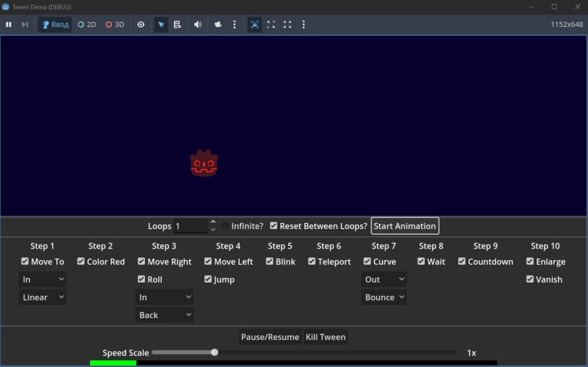The image size is (588, 367).
Task: Advance one frame with the next-frame icon
Action: click(x=25, y=24)
